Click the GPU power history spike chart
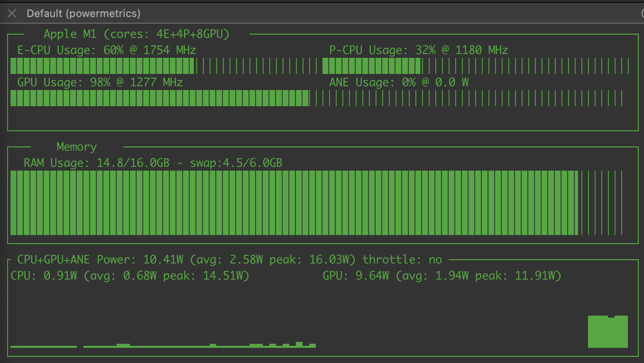Image resolution: width=644 pixels, height=363 pixels. pos(608,331)
